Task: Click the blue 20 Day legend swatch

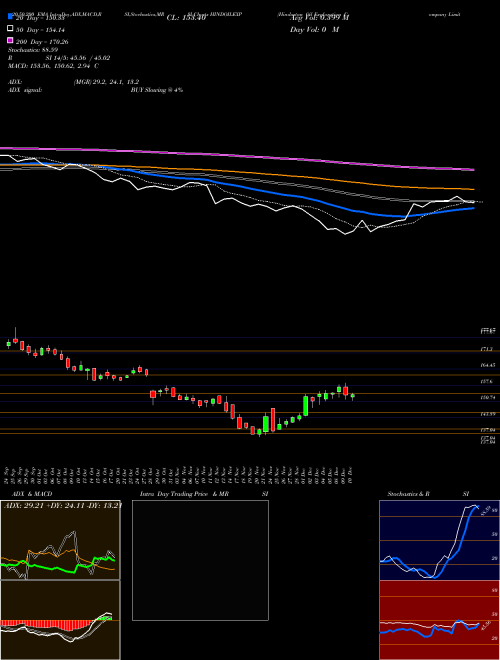Action: pyautogui.click(x=10, y=17)
